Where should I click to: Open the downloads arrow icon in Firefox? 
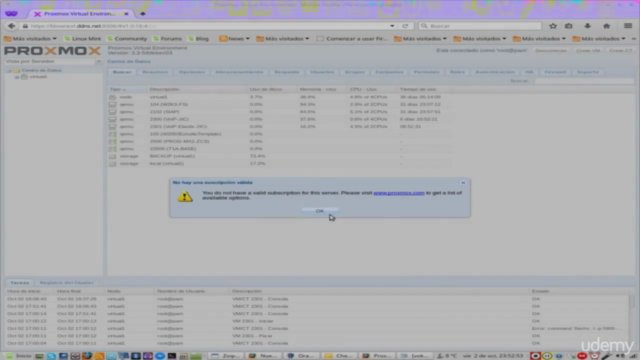(x=587, y=26)
